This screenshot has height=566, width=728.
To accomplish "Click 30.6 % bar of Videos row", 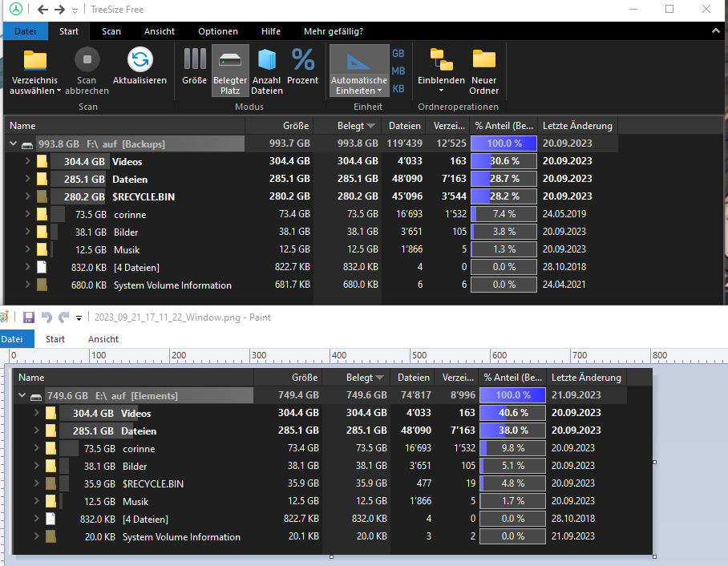I will [504, 161].
